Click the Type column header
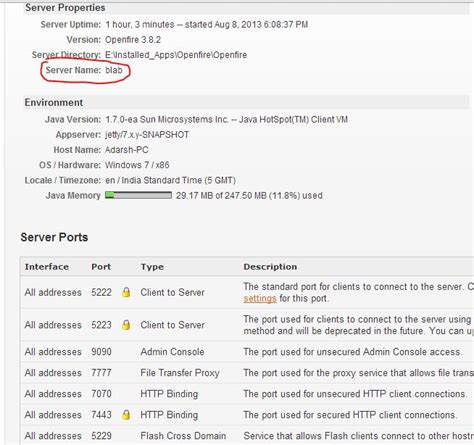 152,267
